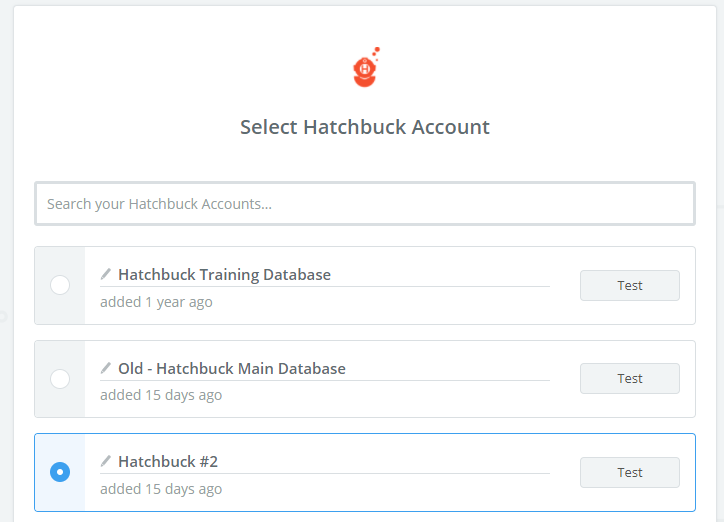Test the Hatchbuck Training Database account
The width and height of the screenshot is (724, 522).
click(x=630, y=285)
